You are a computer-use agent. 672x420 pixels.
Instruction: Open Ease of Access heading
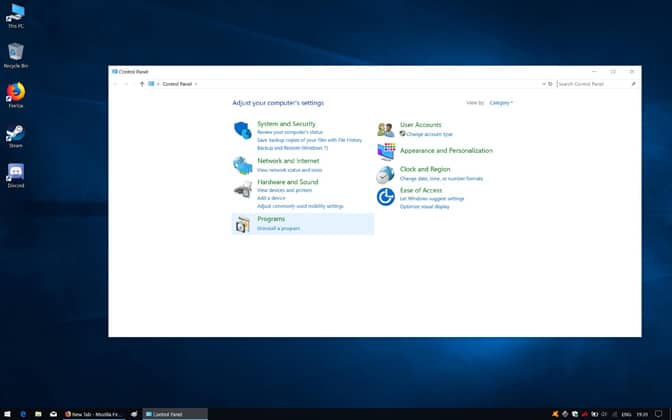[420, 190]
